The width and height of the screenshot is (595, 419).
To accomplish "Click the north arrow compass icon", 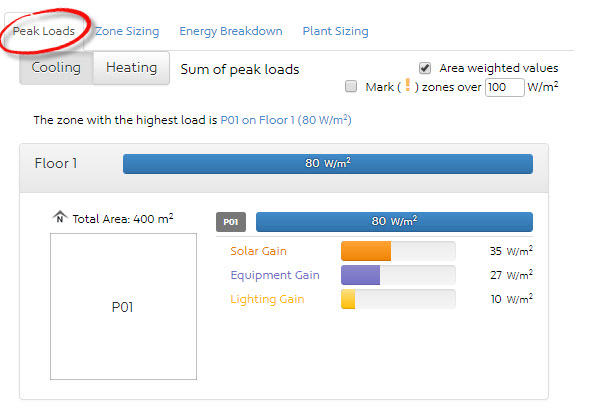I will [x=60, y=217].
